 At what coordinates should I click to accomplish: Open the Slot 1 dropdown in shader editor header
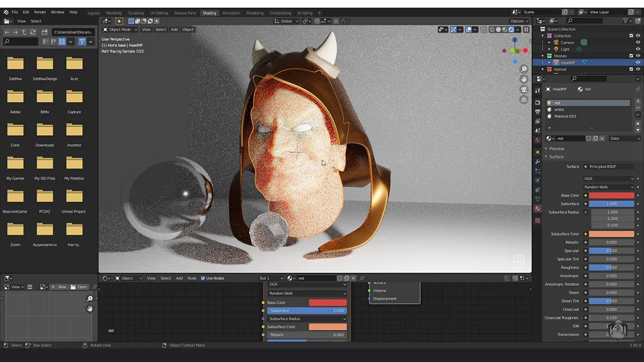pyautogui.click(x=271, y=278)
